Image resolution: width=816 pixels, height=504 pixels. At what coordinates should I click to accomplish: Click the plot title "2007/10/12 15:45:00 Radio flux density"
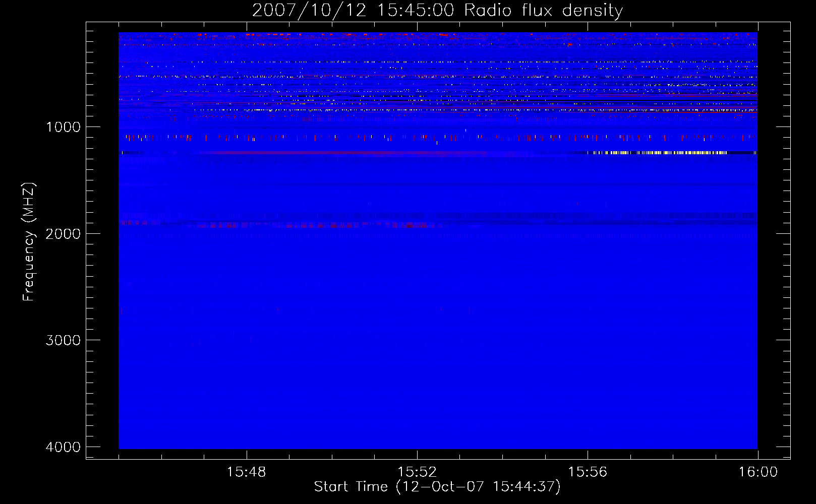coord(437,11)
